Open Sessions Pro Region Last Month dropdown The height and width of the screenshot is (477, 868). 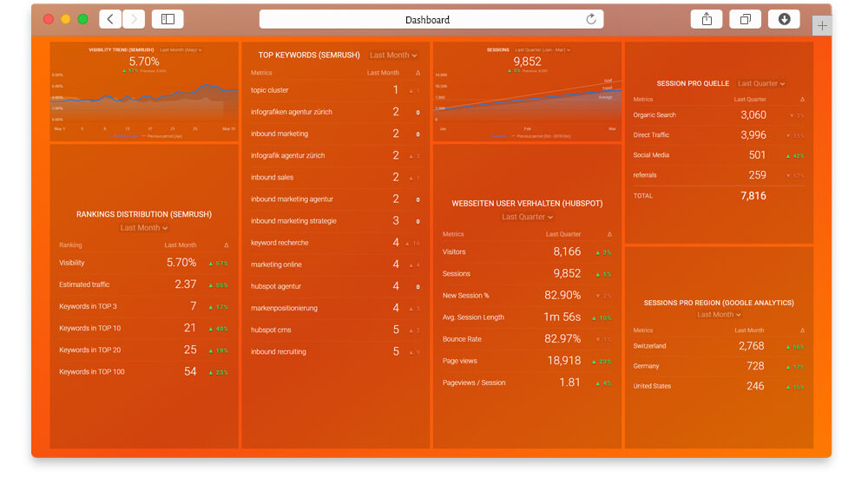pos(720,315)
